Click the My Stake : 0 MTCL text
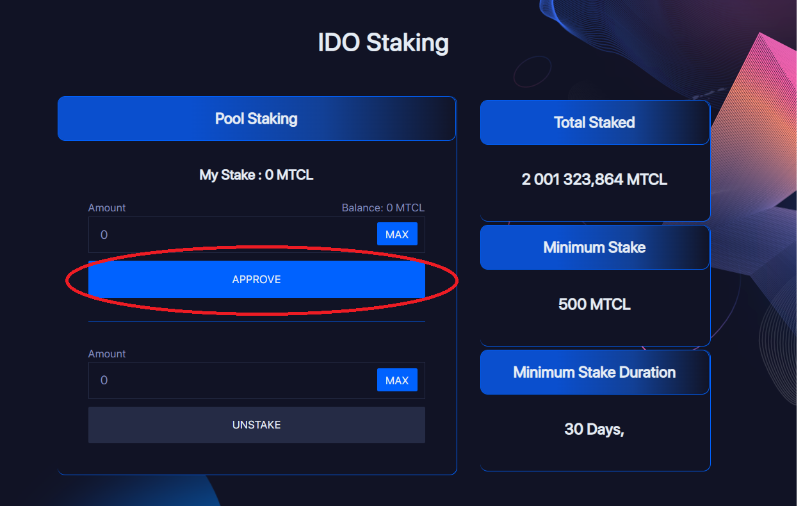812x506 pixels. pos(256,175)
